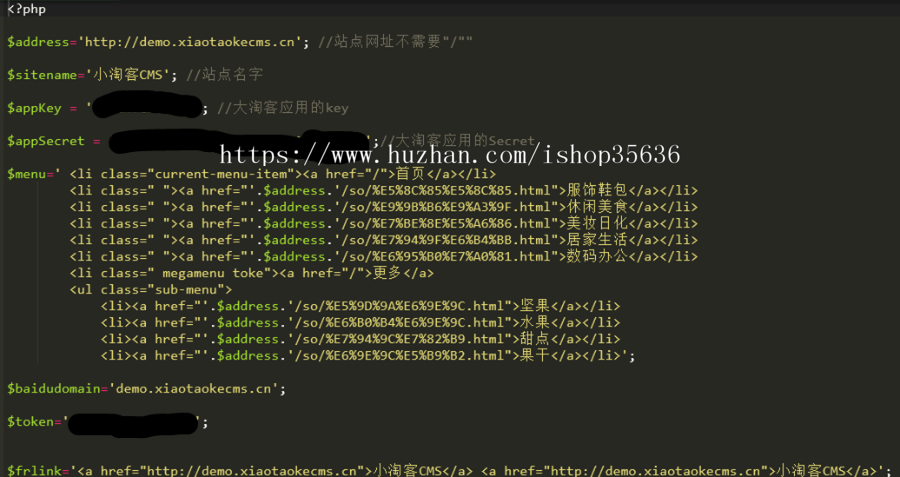The width and height of the screenshot is (900, 477).
Task: Click the '/so/%E6%B0%B4%E6%9E%9C.html' path string
Action: coord(399,323)
